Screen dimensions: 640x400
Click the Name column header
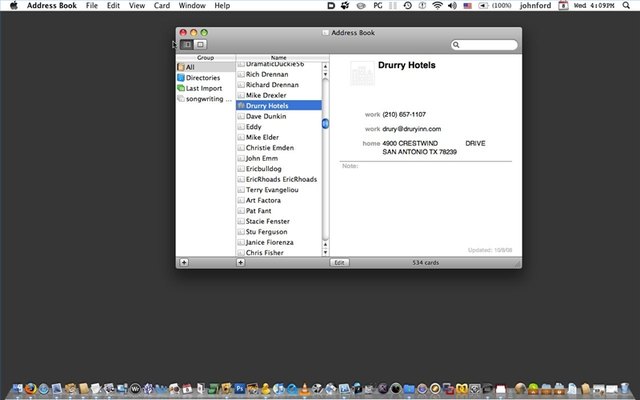click(279, 58)
